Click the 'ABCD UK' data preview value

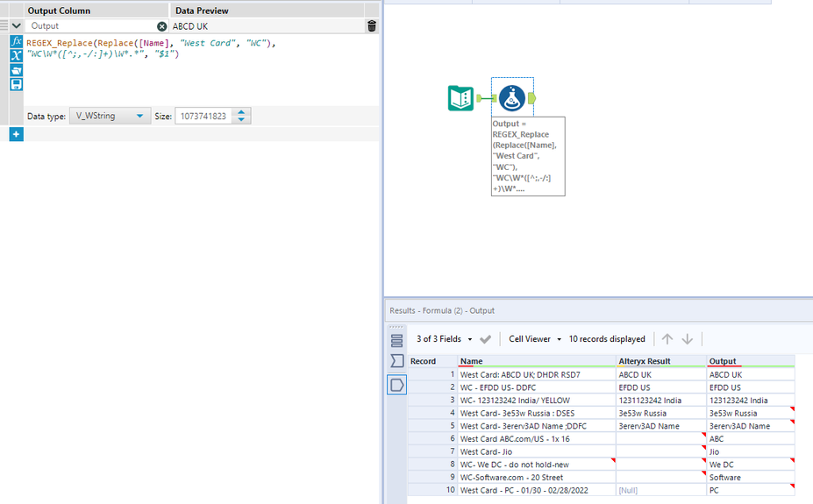[190, 26]
